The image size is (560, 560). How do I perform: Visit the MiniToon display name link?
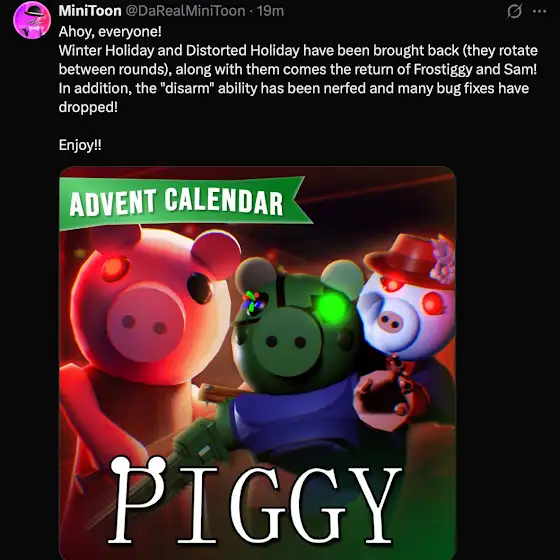(90, 11)
